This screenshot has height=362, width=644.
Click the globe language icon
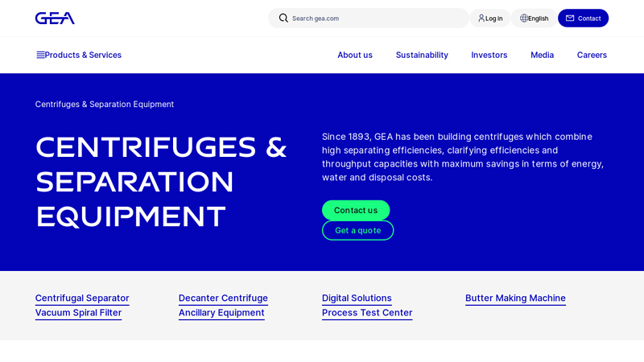[524, 18]
